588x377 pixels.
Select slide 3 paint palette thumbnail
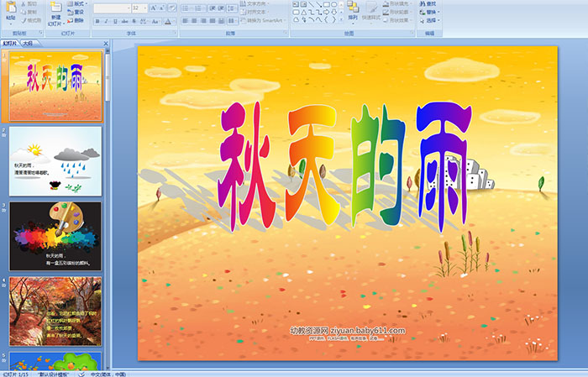55,237
